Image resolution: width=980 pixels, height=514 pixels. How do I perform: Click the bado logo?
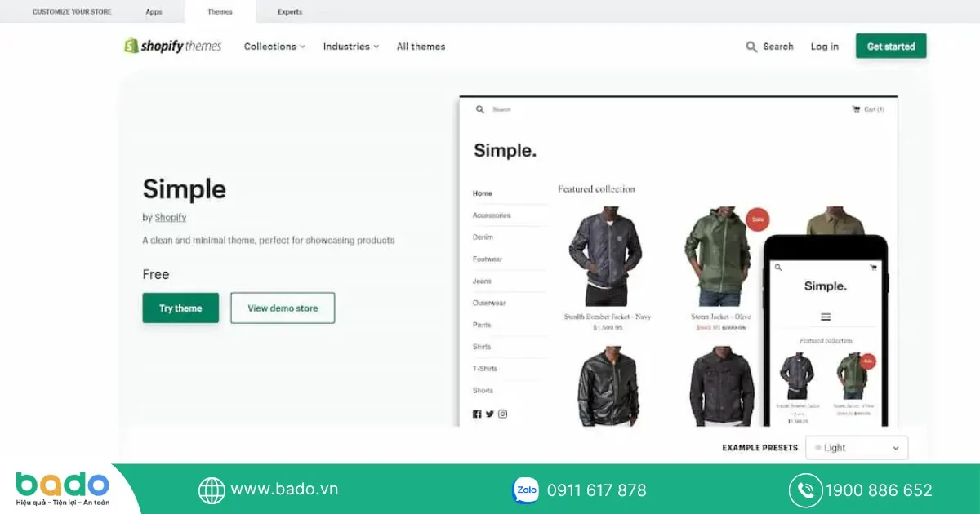(x=63, y=489)
